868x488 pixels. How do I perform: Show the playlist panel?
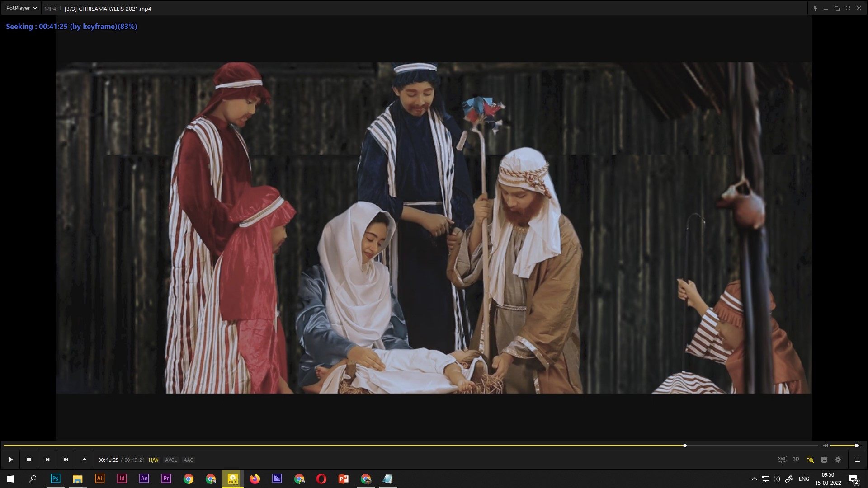click(824, 460)
